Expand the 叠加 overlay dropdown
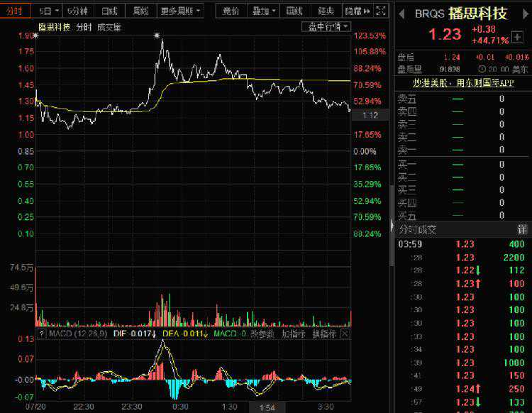Viewport: 532px width, 413px height. click(x=262, y=11)
